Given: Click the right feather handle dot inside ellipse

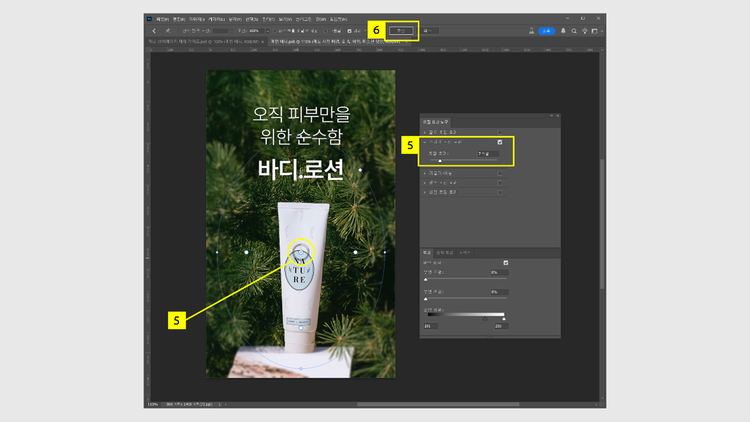Looking at the screenshot, I should coord(355,252).
